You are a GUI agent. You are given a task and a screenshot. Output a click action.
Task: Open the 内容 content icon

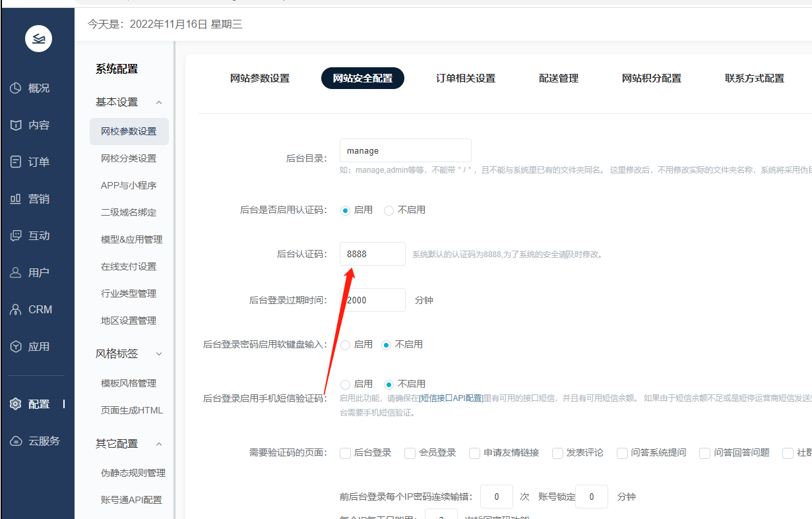(16, 125)
